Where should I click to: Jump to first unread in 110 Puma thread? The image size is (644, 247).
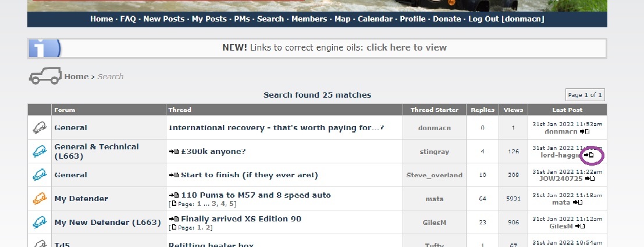(174, 196)
